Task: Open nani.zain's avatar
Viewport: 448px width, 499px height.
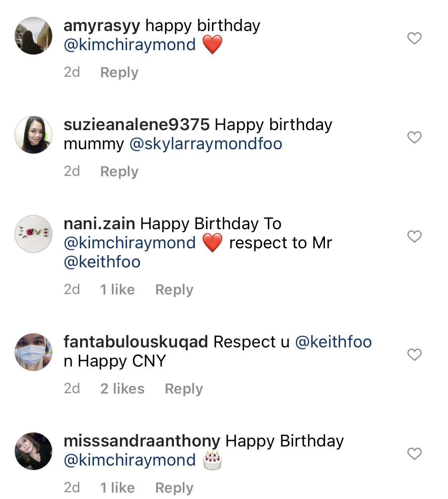Action: pos(33,234)
